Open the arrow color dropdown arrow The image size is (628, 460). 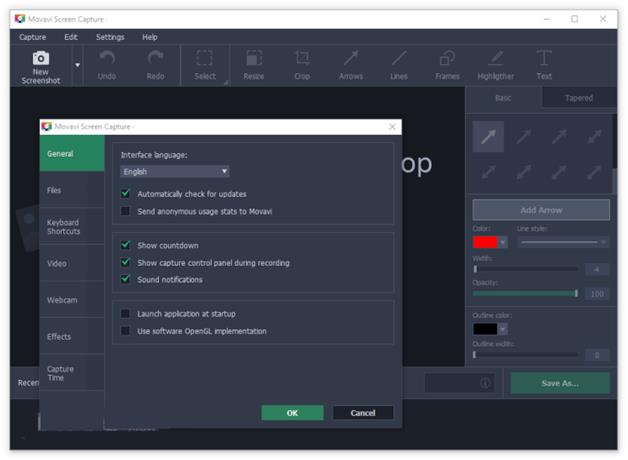[x=503, y=242]
